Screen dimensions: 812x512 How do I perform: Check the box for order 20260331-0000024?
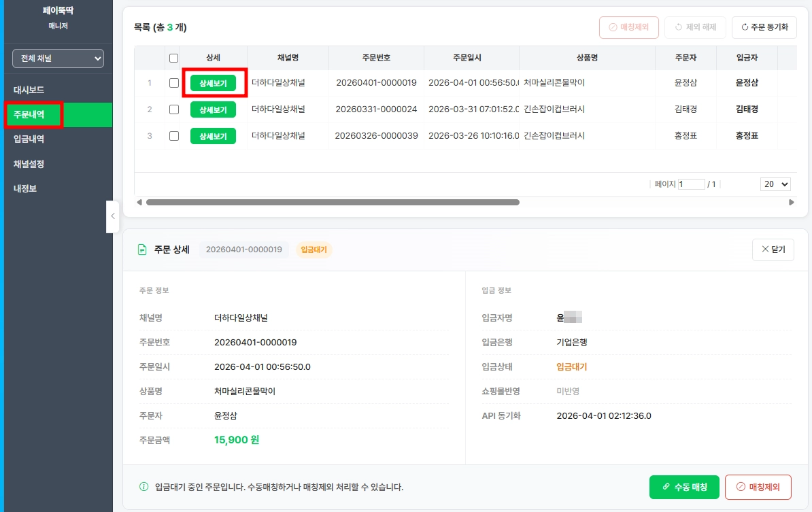[x=174, y=109]
